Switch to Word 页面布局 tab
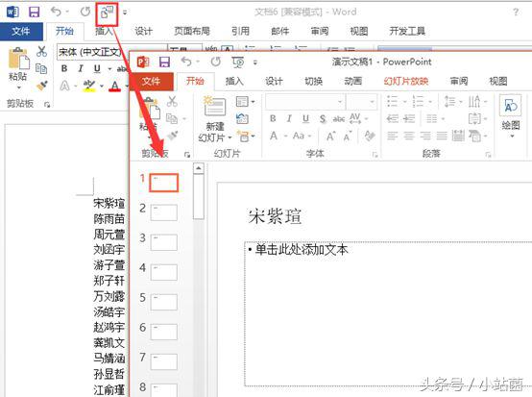532x397 pixels. tap(192, 32)
